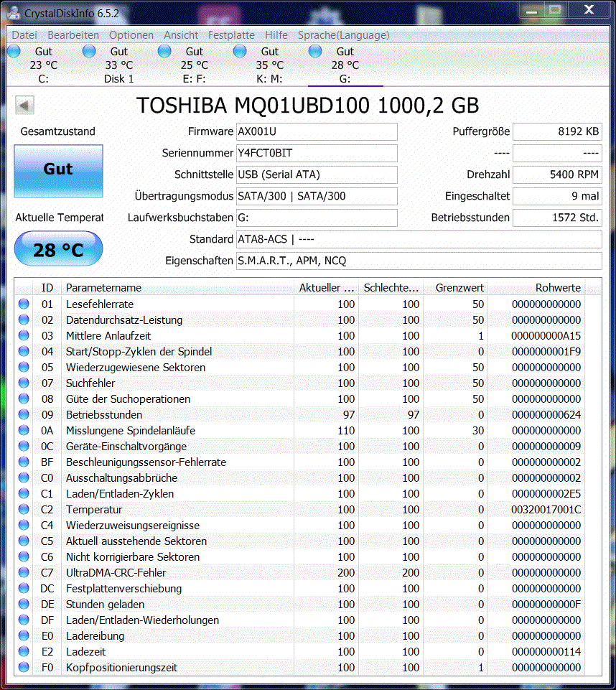Click the CrystalDiskInfo app icon in title bar
616x690 pixels.
click(x=14, y=13)
